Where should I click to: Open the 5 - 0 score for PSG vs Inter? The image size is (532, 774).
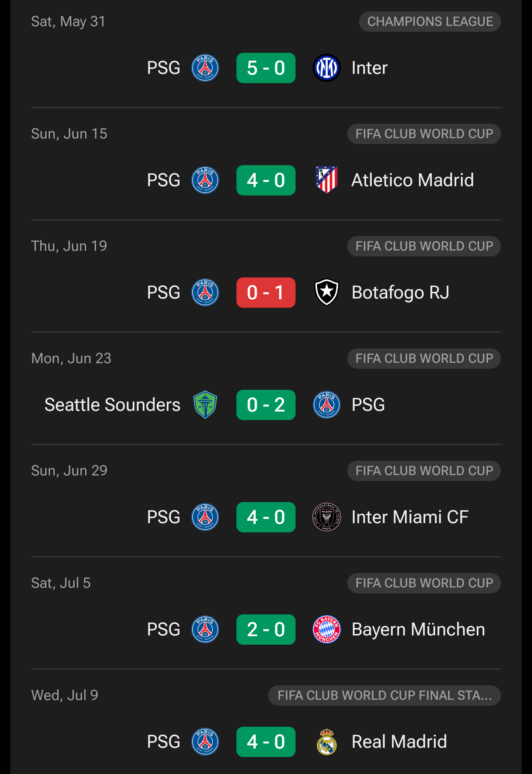(266, 68)
